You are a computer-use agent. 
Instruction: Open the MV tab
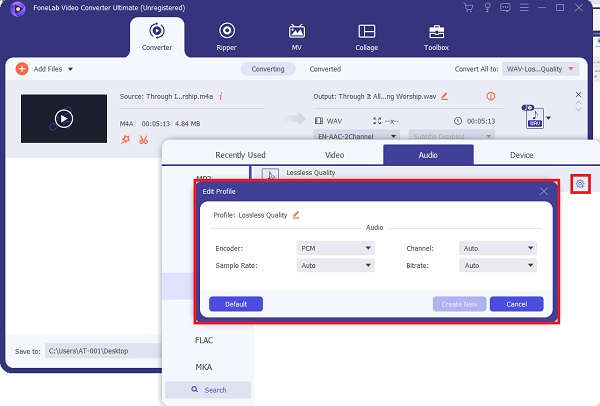297,37
